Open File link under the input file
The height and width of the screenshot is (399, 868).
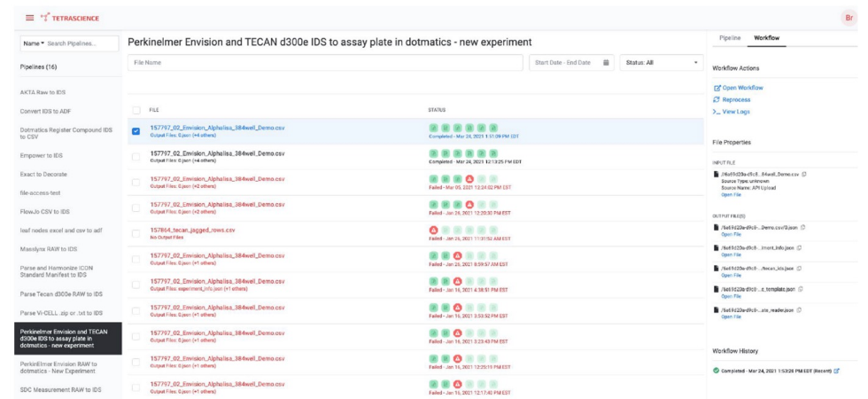pyautogui.click(x=731, y=194)
